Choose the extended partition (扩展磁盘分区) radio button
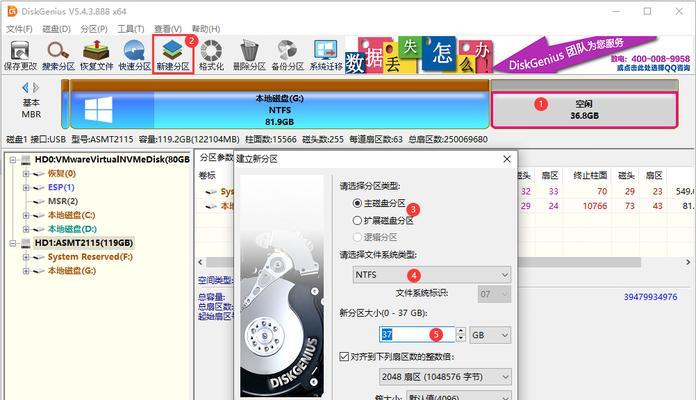The height and width of the screenshot is (400, 696). 357,220
